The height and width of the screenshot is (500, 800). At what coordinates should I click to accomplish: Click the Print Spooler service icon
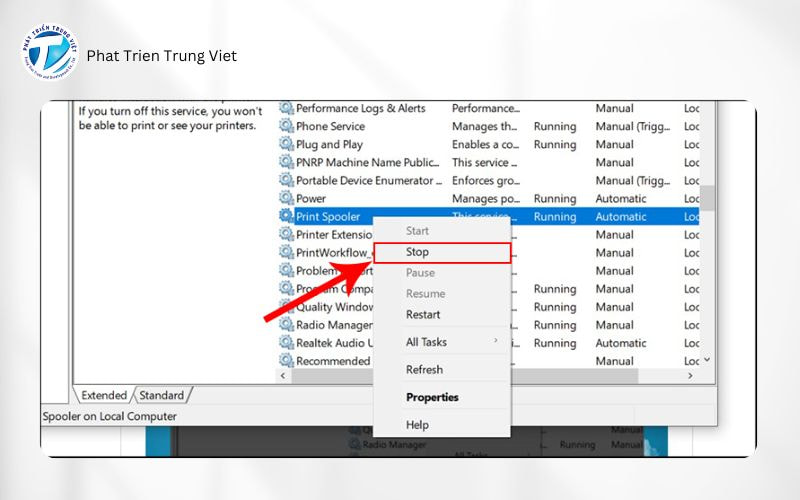pos(287,216)
